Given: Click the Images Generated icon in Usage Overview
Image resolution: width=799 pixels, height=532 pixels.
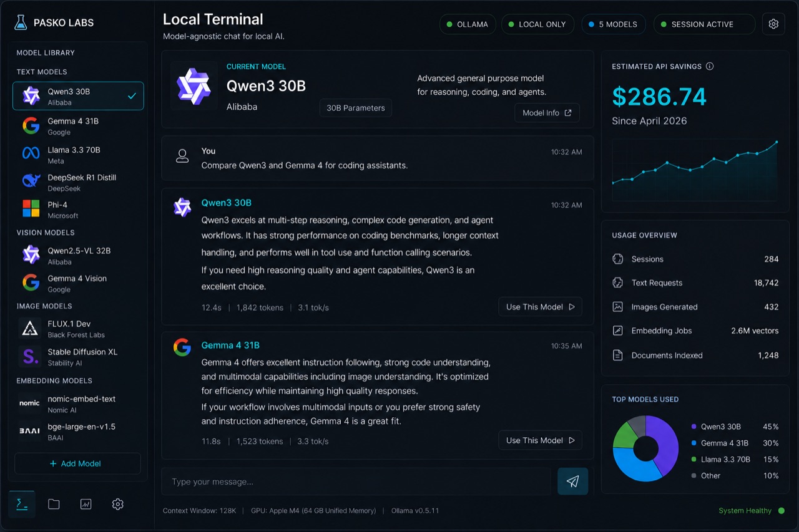Looking at the screenshot, I should (x=618, y=307).
